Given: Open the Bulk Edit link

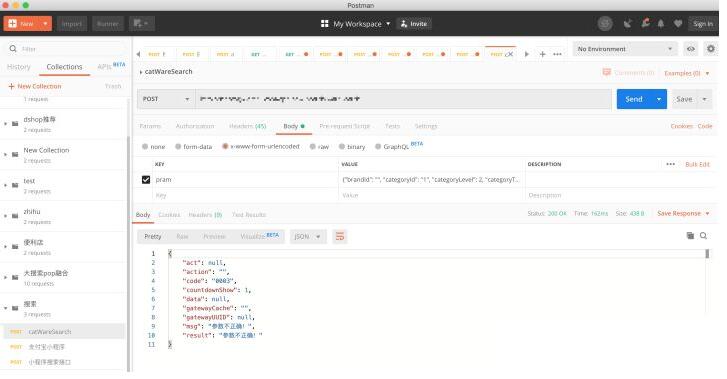Looking at the screenshot, I should [697, 164].
